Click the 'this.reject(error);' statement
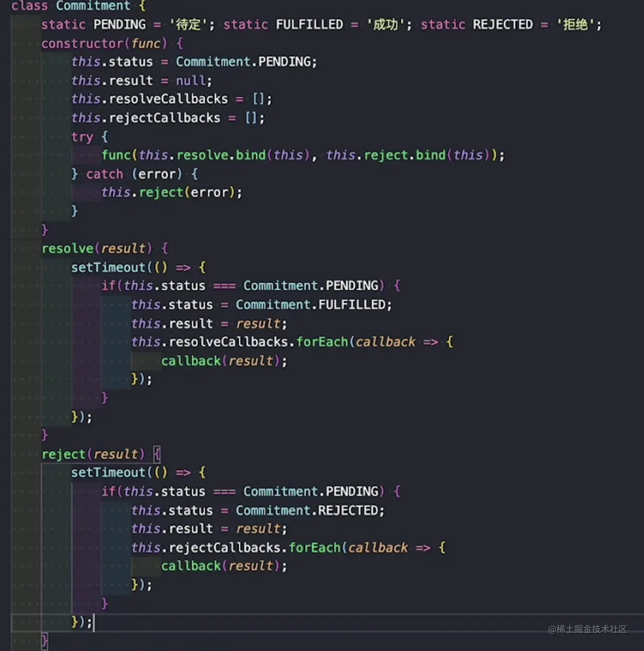The height and width of the screenshot is (651, 644). (x=172, y=192)
